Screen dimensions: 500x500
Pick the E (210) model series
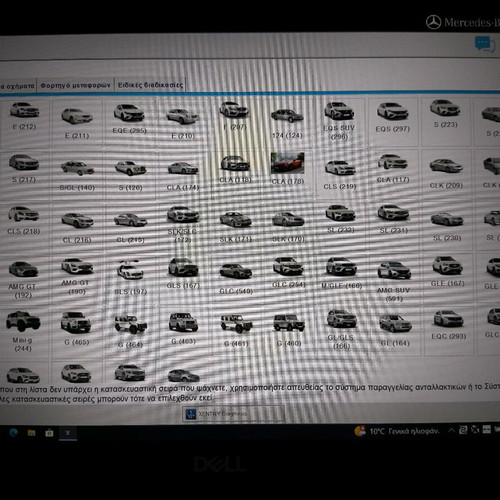point(183,123)
